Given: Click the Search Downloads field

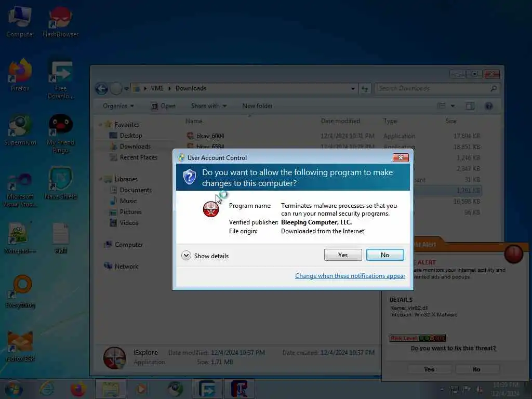Looking at the screenshot, I should 436,88.
